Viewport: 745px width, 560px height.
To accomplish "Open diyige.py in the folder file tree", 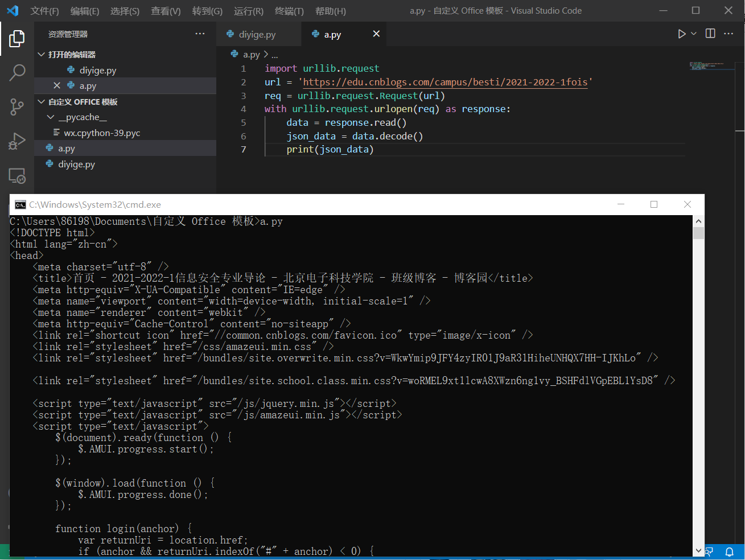I will [125, 164].
